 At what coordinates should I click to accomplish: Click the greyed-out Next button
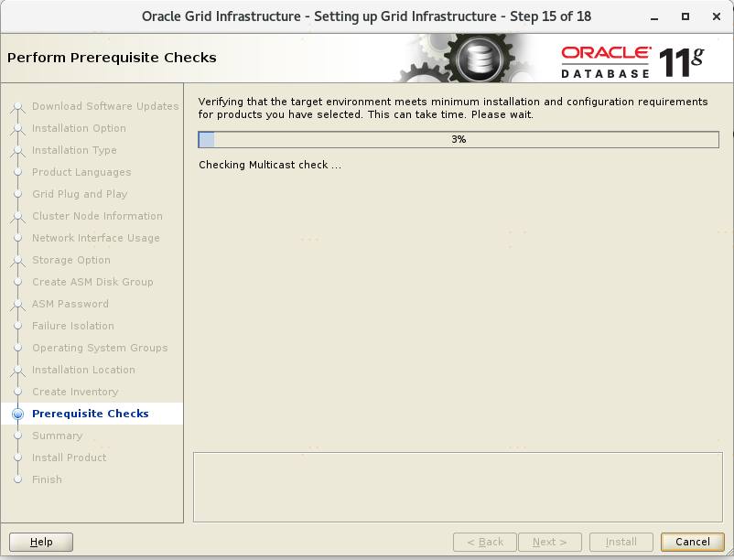click(550, 542)
